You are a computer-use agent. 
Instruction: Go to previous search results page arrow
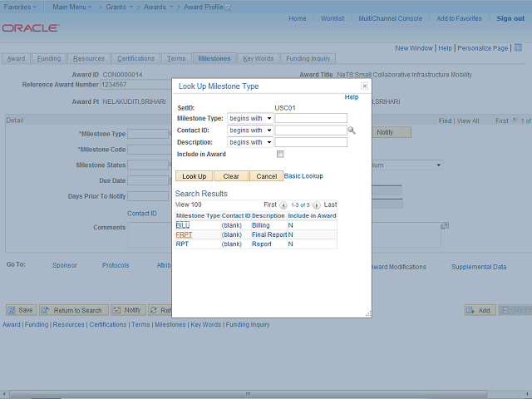[283, 204]
